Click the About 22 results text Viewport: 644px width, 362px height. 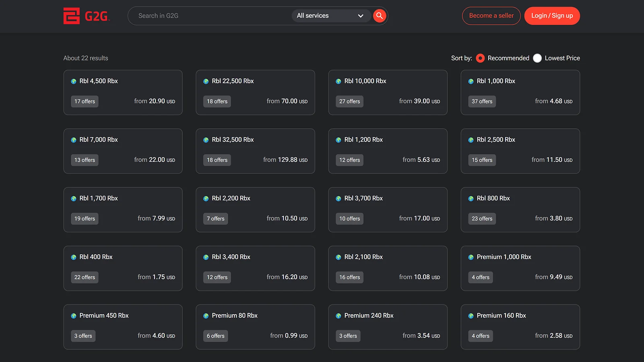[86, 58]
